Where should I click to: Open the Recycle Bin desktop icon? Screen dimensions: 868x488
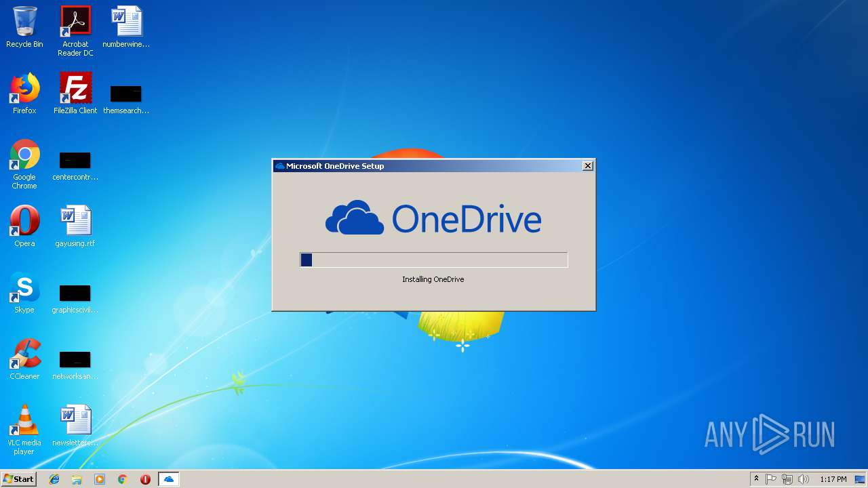[24, 27]
